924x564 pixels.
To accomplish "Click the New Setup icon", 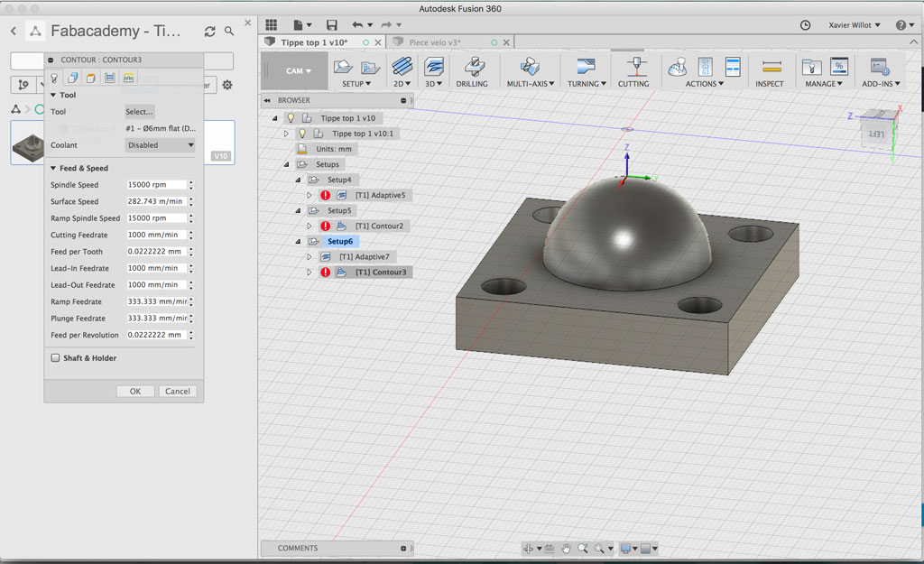I will [343, 67].
